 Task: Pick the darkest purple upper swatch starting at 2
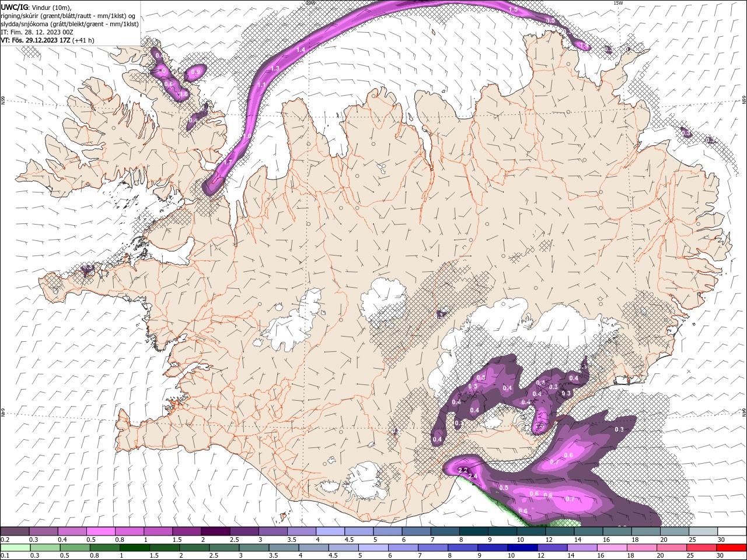click(x=215, y=531)
